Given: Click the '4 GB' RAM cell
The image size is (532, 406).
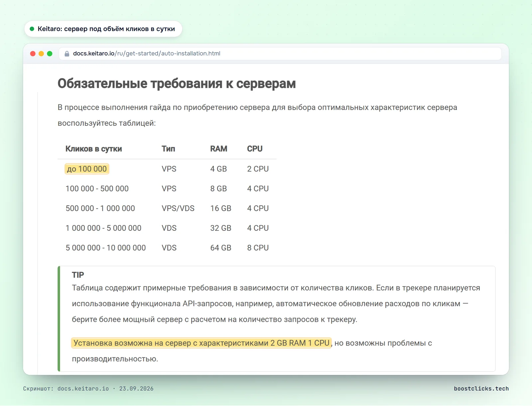Looking at the screenshot, I should [x=218, y=169].
